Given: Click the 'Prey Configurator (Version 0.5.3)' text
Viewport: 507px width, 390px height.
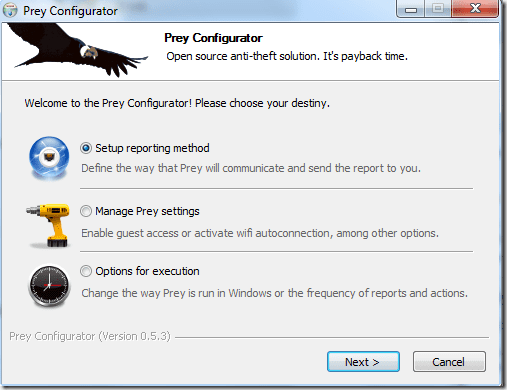Looking at the screenshot, I should [x=90, y=336].
